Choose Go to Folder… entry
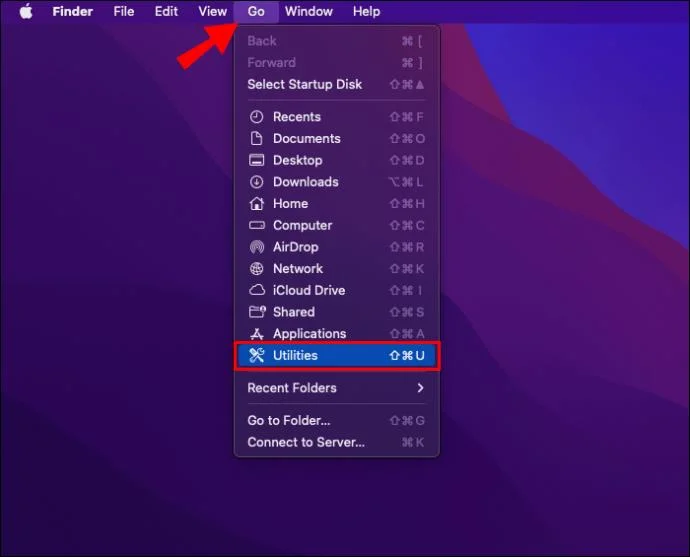 click(337, 420)
